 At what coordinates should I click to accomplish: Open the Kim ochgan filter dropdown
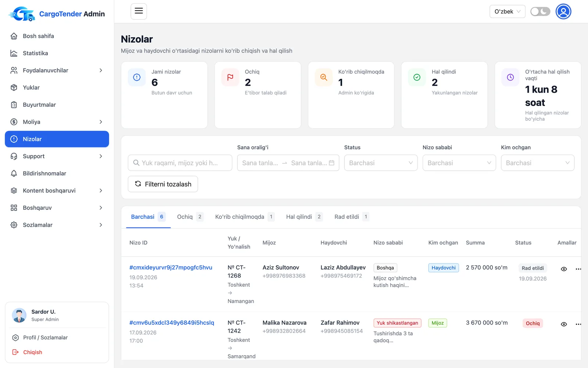[x=537, y=163]
